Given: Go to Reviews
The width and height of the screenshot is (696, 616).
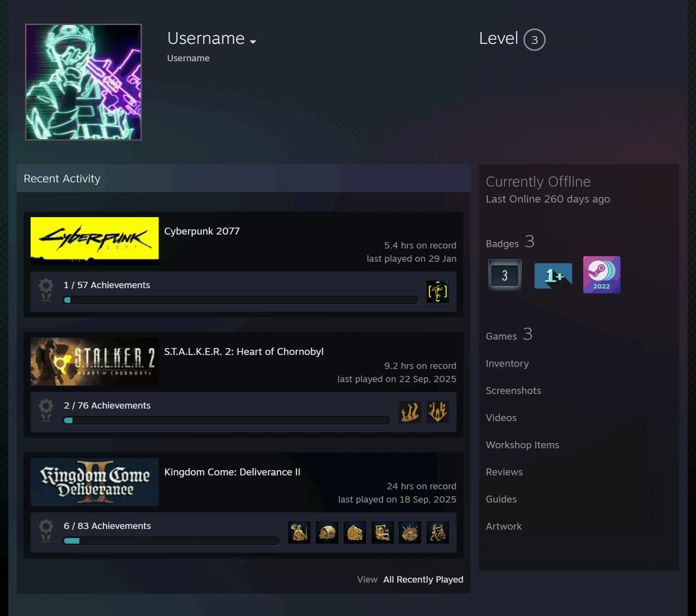Looking at the screenshot, I should click(x=504, y=472).
